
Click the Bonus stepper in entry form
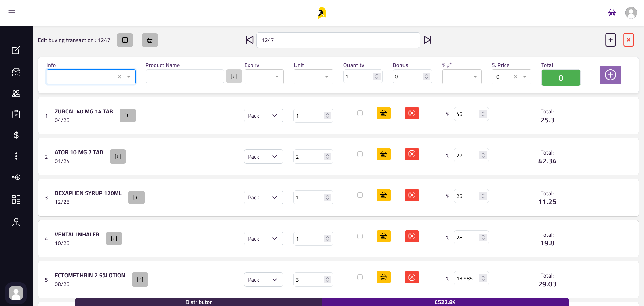(x=426, y=76)
